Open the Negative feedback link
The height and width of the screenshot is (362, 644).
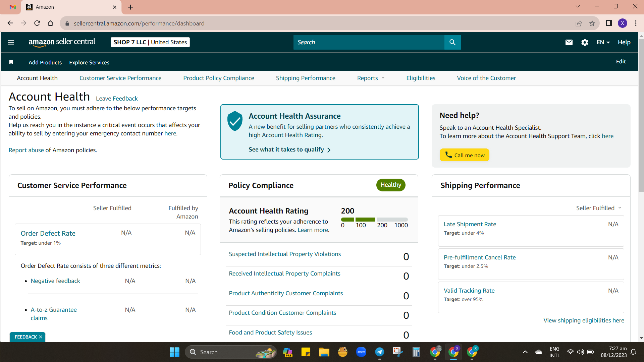(55, 281)
